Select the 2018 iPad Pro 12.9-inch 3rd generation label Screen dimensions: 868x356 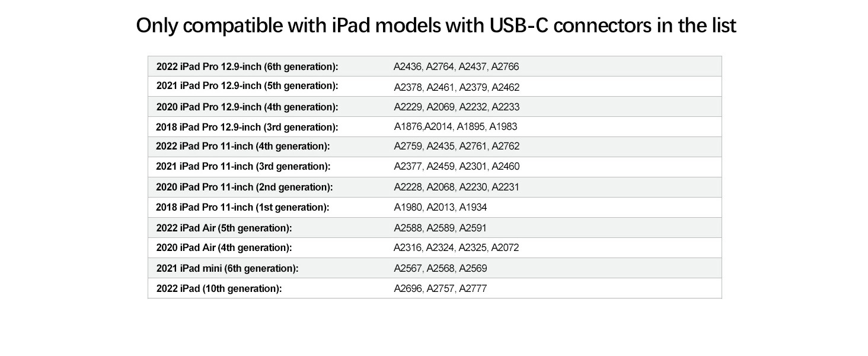coord(247,127)
